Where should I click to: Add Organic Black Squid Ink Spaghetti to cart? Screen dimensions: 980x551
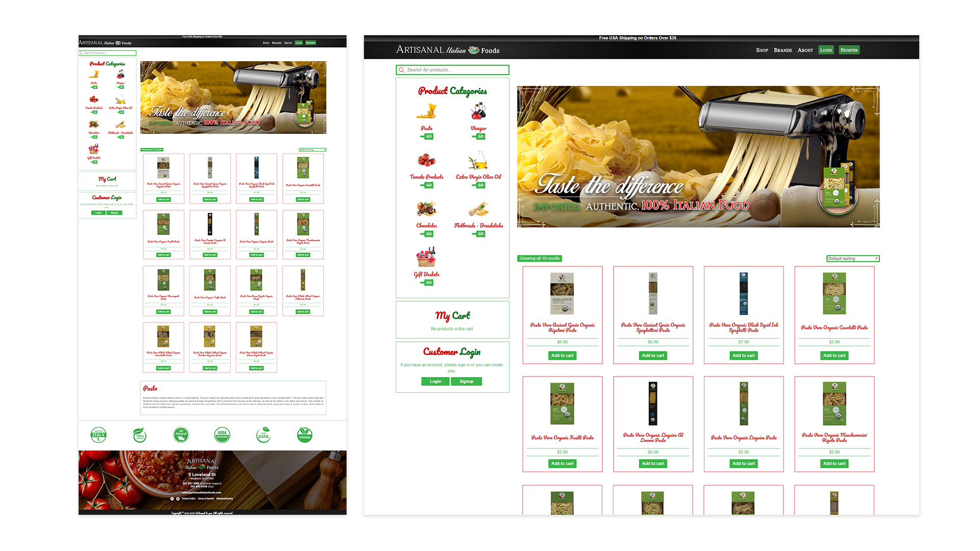[744, 356]
